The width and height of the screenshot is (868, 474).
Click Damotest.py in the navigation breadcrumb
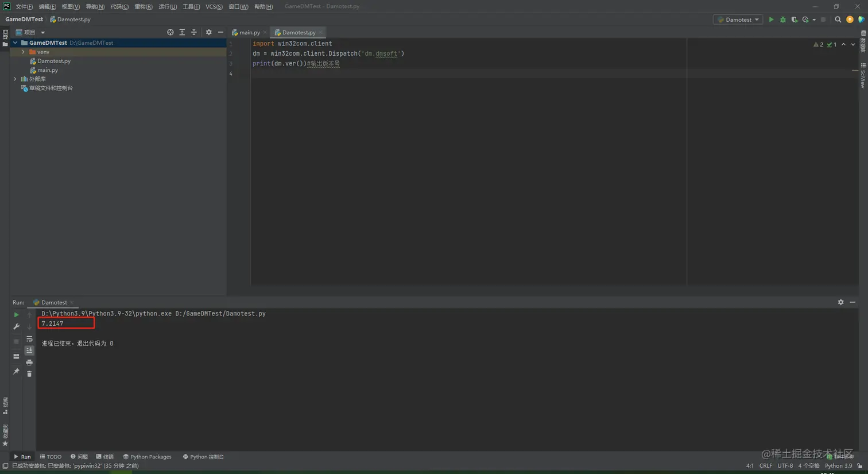[x=71, y=20]
